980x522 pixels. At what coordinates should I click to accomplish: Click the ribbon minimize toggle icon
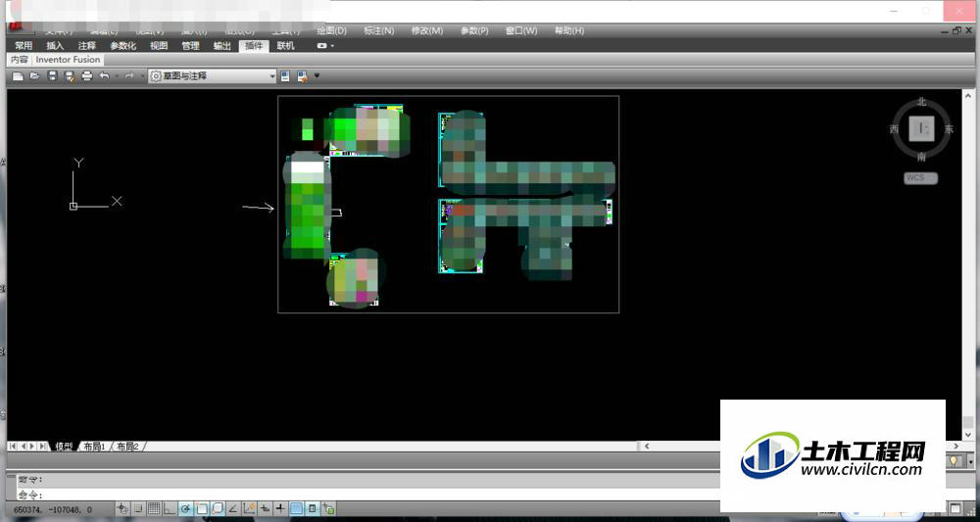321,46
